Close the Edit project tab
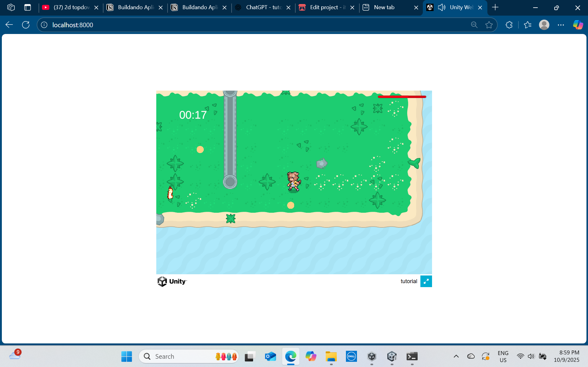This screenshot has height=367, width=588. coord(352,8)
